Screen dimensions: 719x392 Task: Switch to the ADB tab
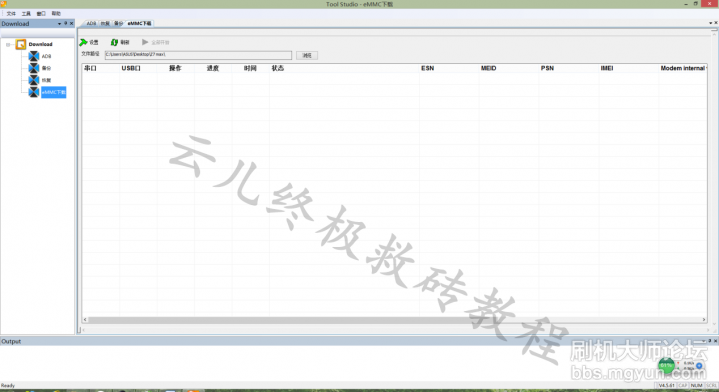91,23
